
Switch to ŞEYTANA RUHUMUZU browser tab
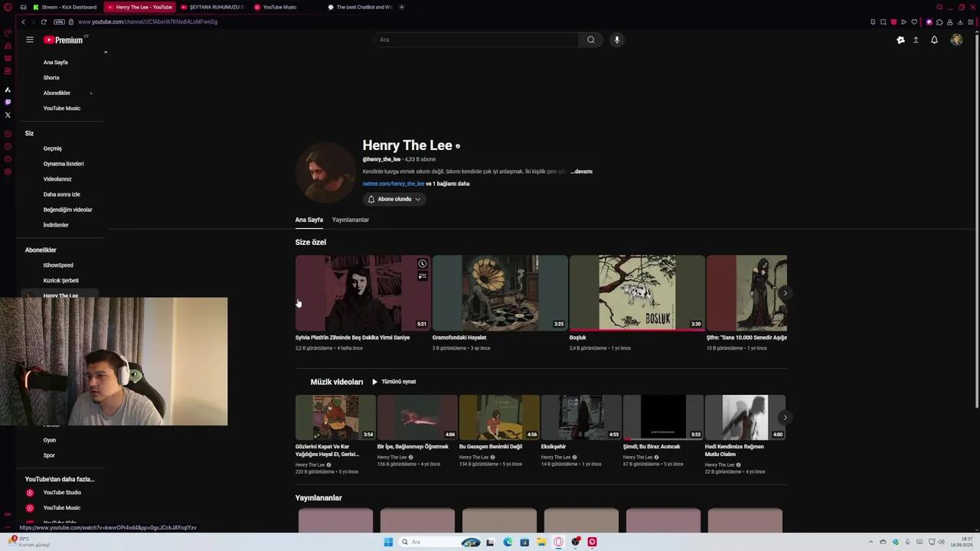point(212,7)
